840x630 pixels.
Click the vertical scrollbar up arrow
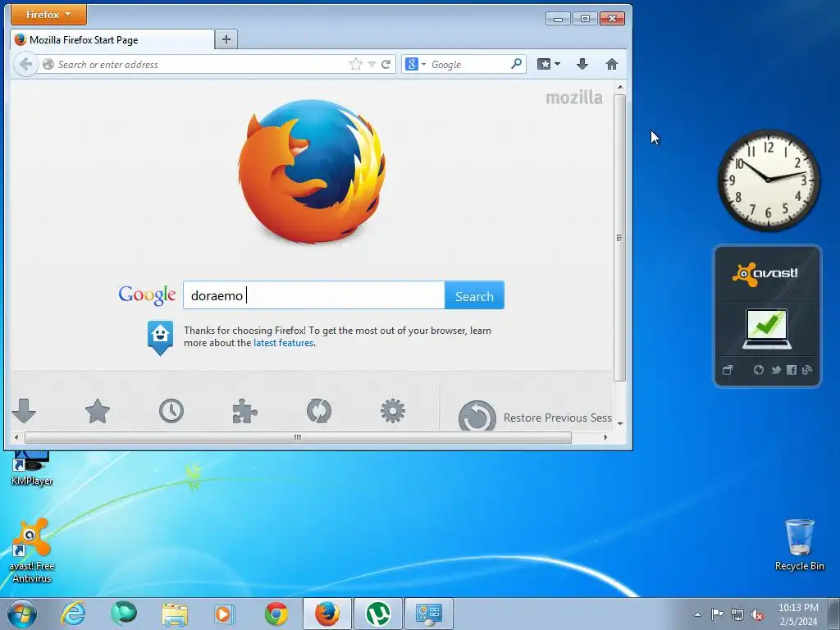[x=620, y=87]
